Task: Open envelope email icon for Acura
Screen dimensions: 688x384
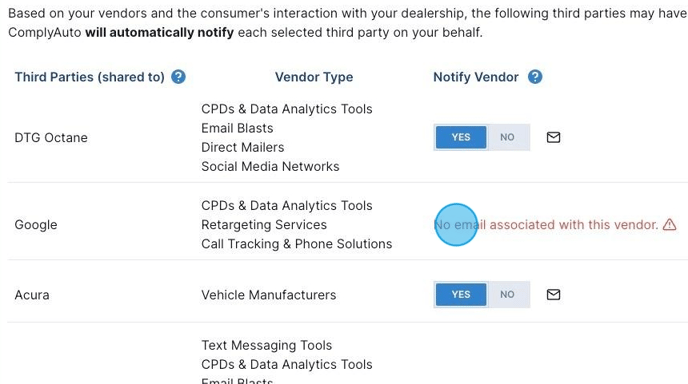Action: 553,294
